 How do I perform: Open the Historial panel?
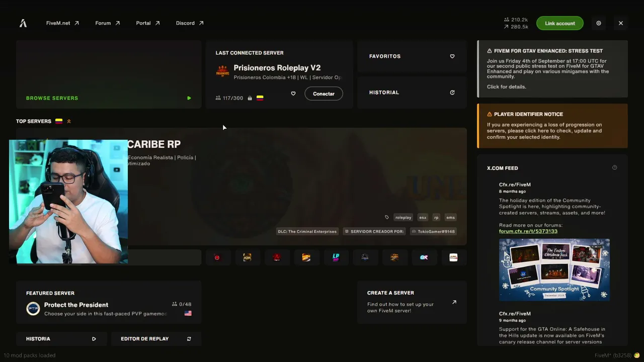tap(412, 93)
